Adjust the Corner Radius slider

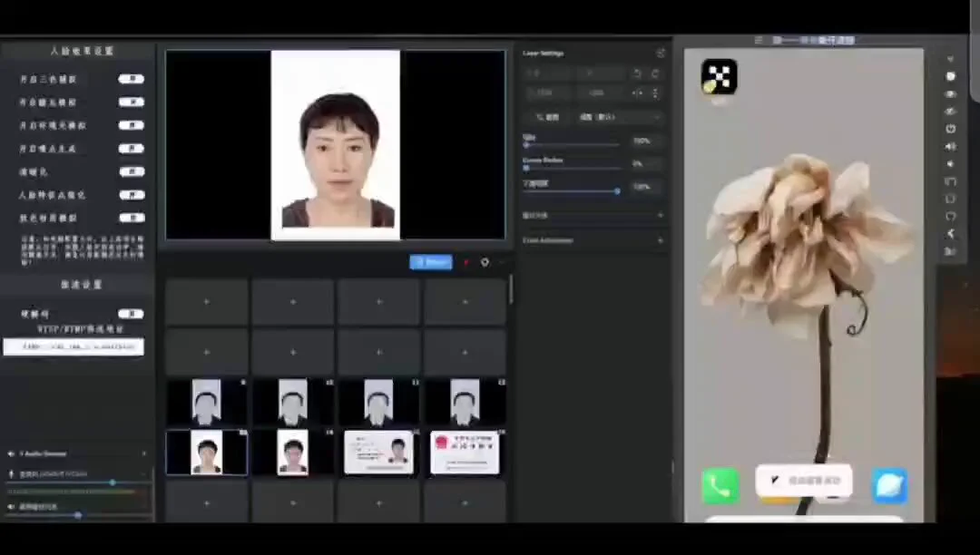pos(571,168)
